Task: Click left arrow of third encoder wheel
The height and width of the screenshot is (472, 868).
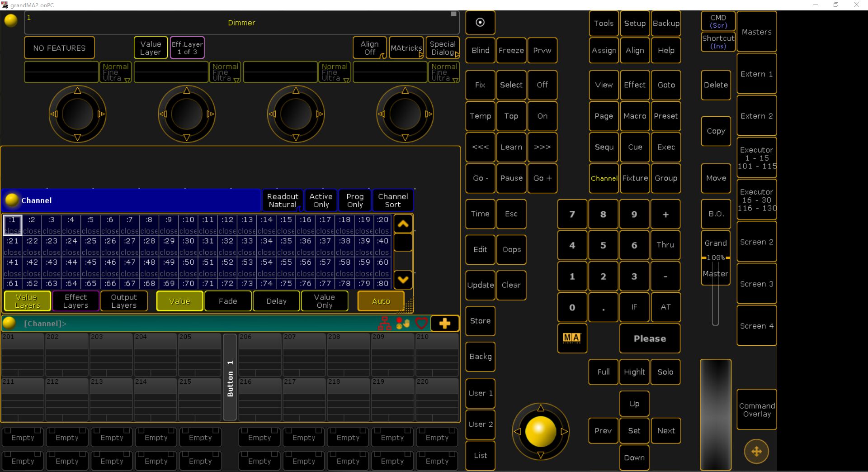Action: 272,114
